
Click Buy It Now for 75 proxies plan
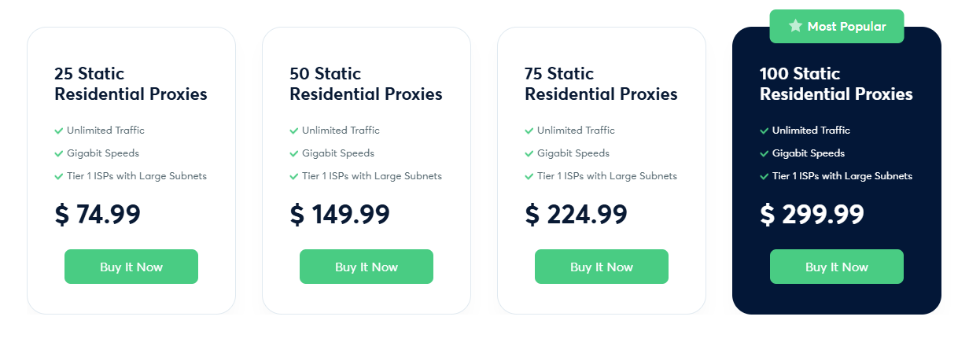[x=602, y=267]
